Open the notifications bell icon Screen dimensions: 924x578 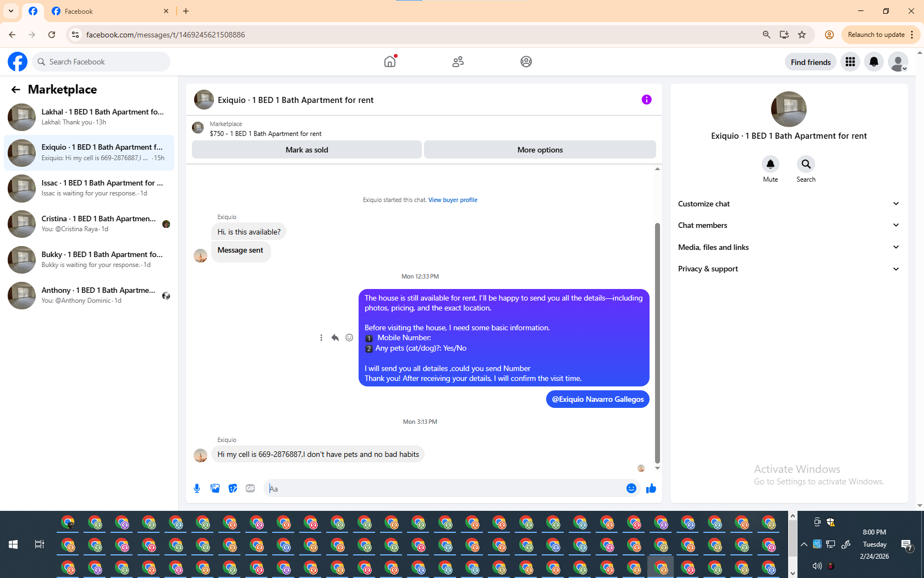(x=874, y=62)
